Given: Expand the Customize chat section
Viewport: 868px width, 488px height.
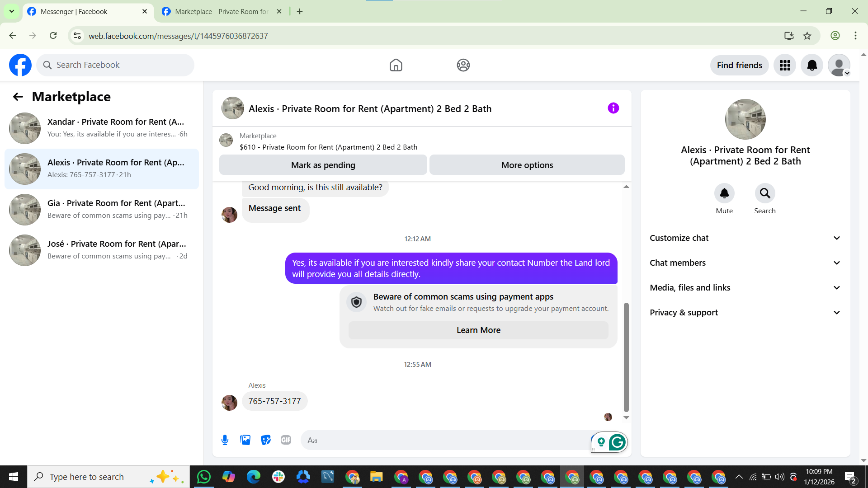Looking at the screenshot, I should click(745, 238).
